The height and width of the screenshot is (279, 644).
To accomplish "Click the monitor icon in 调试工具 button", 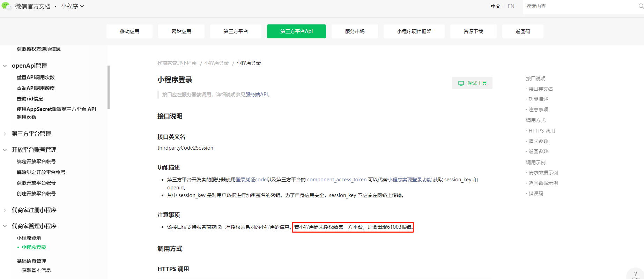I will click(x=461, y=83).
